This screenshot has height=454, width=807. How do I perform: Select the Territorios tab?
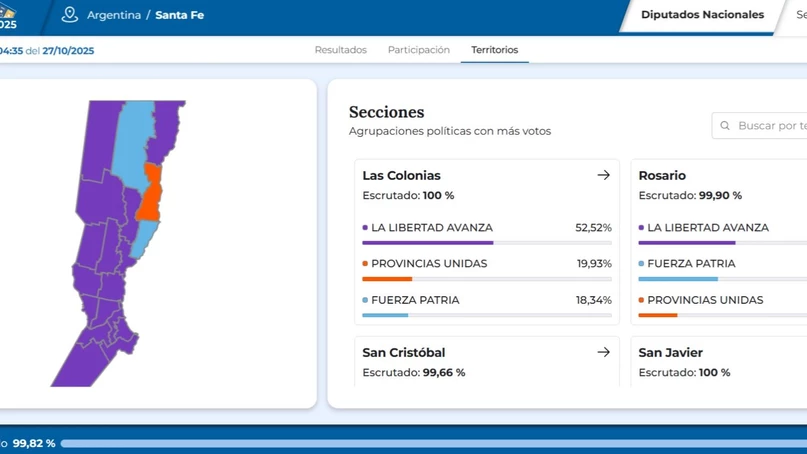click(494, 50)
